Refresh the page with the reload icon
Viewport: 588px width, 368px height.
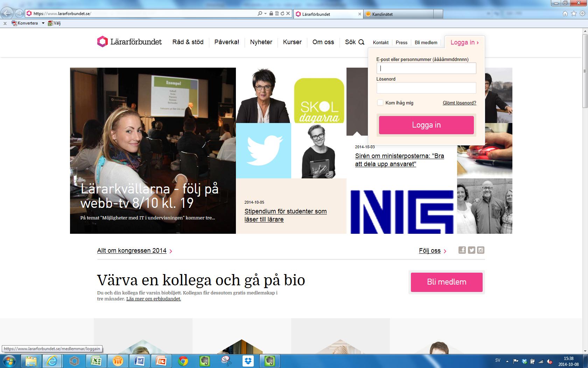282,14
